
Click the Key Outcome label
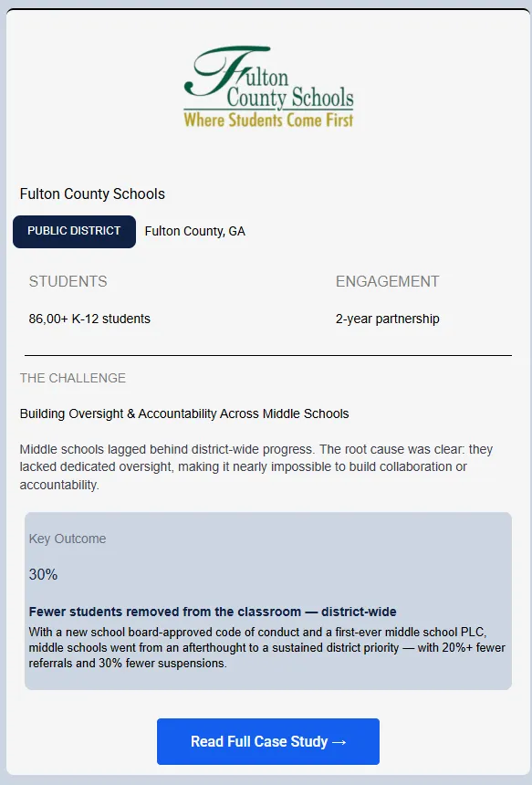pyautogui.click(x=68, y=539)
